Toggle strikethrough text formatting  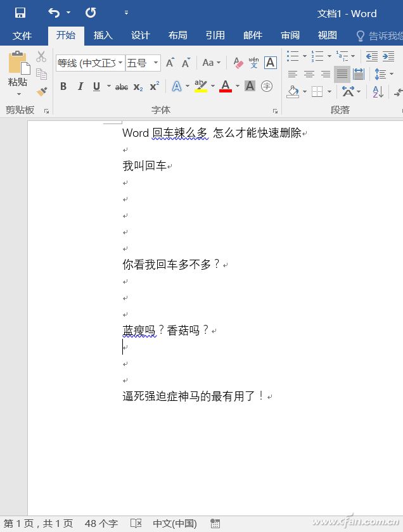(122, 87)
